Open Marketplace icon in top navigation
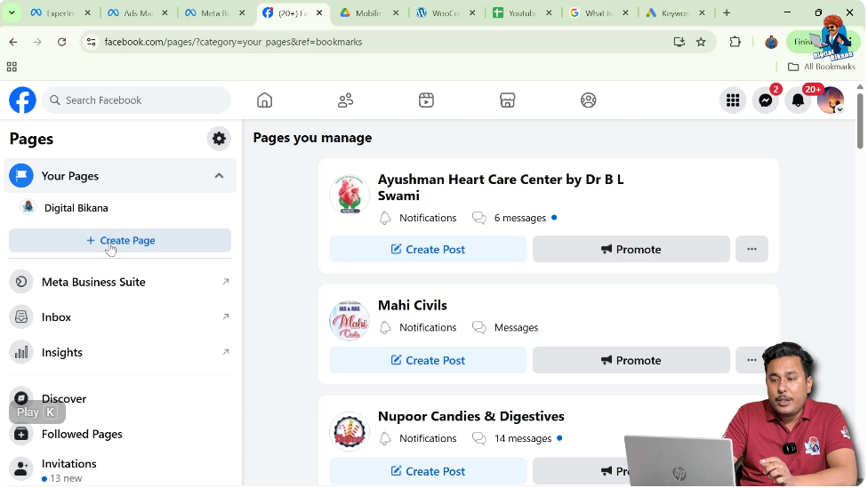868x488 pixels. [x=507, y=100]
